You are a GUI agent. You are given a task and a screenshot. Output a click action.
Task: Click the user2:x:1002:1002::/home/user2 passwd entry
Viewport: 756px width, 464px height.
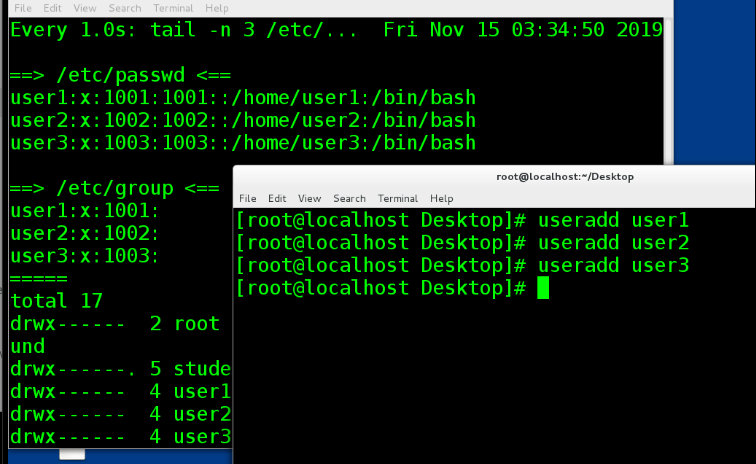click(243, 121)
